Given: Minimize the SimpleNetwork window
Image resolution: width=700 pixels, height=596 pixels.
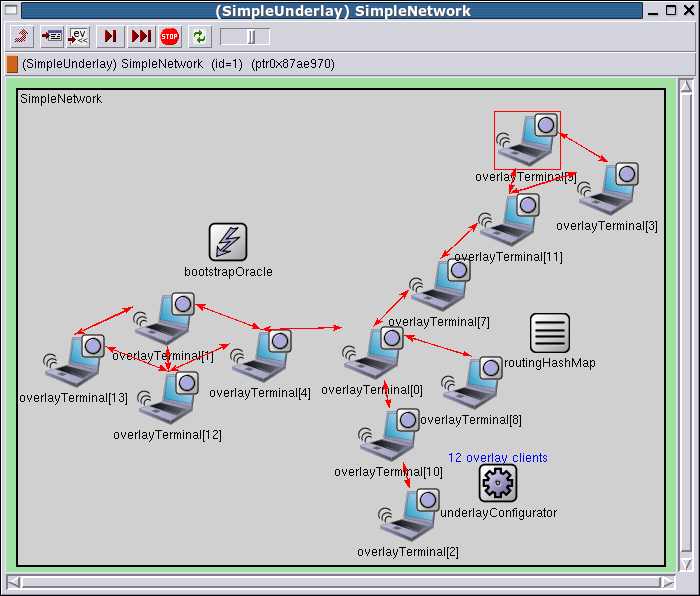Looking at the screenshot, I should pos(653,11).
